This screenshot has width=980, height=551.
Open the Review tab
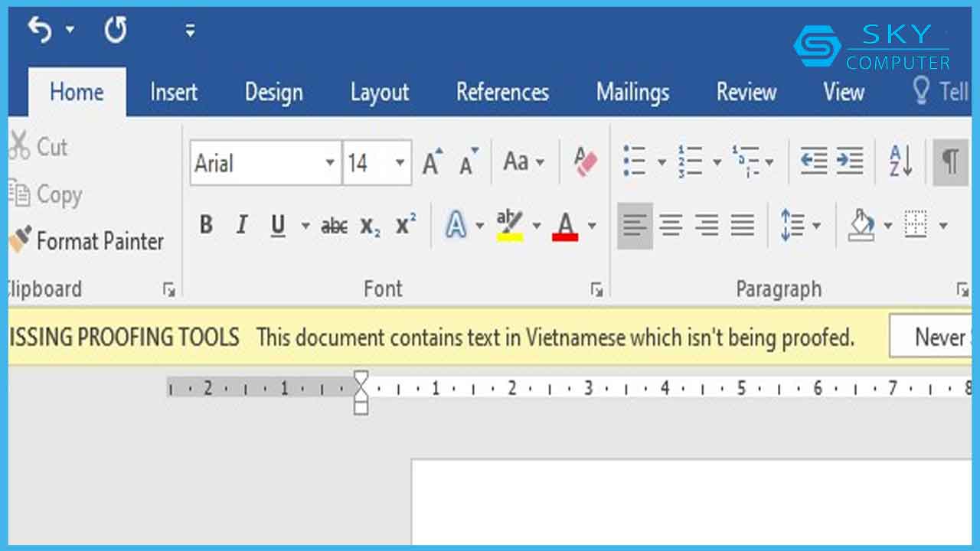pos(746,93)
